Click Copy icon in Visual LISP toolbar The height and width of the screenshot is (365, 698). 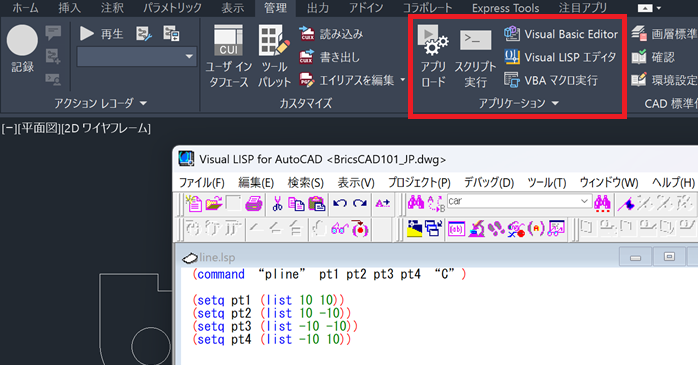coord(296,203)
